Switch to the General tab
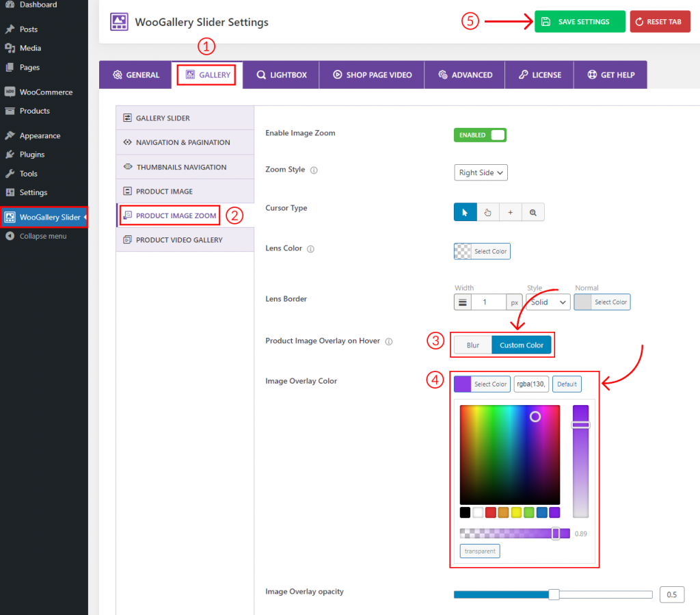 (136, 75)
